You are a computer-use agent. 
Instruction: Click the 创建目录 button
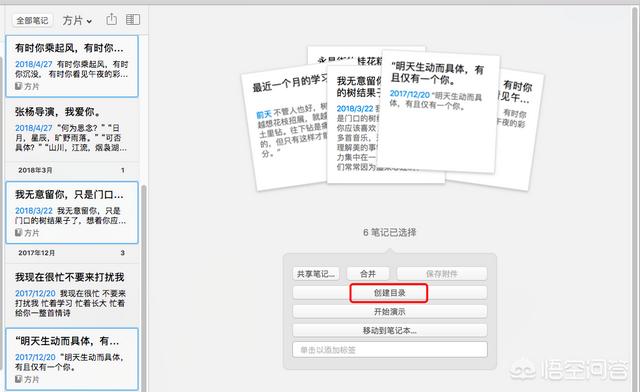pyautogui.click(x=389, y=293)
